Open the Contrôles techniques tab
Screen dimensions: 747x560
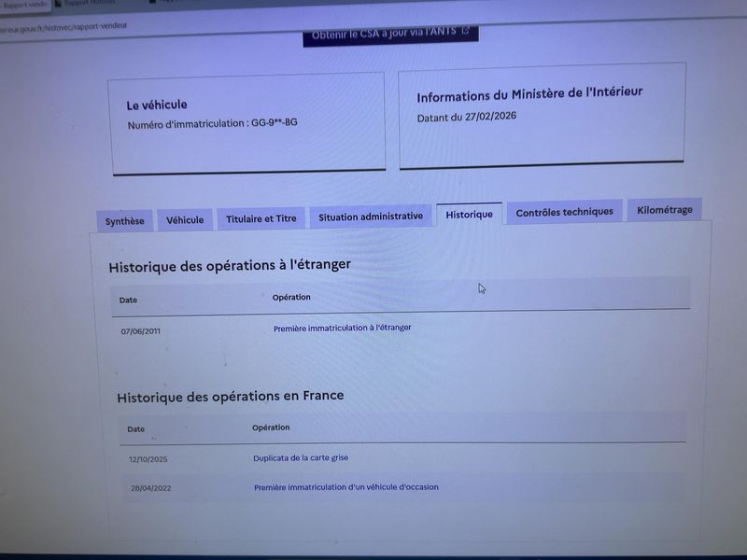[565, 212]
